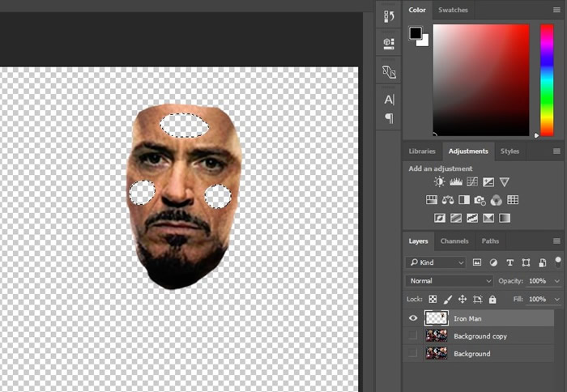Hide the Iron Man layer

pos(413,318)
